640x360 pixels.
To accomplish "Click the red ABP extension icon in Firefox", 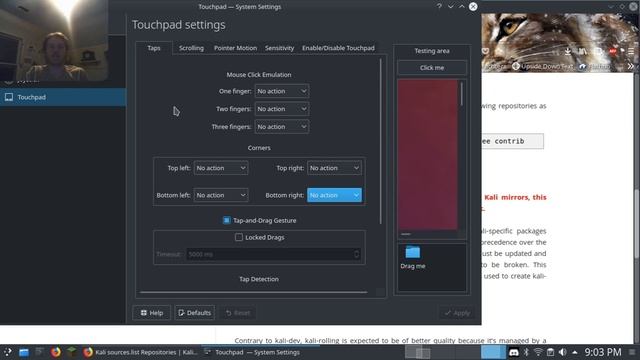I will pos(613,51).
